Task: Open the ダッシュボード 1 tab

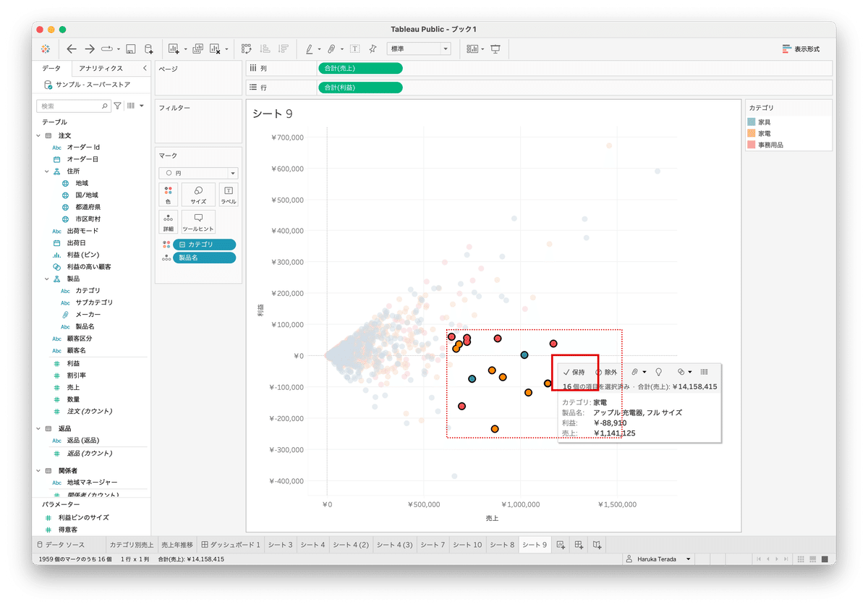Action: 230,544
